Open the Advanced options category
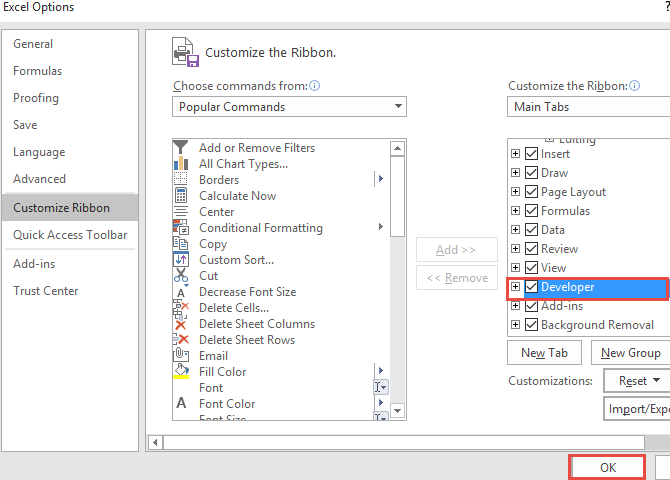Image resolution: width=670 pixels, height=480 pixels. 39,179
